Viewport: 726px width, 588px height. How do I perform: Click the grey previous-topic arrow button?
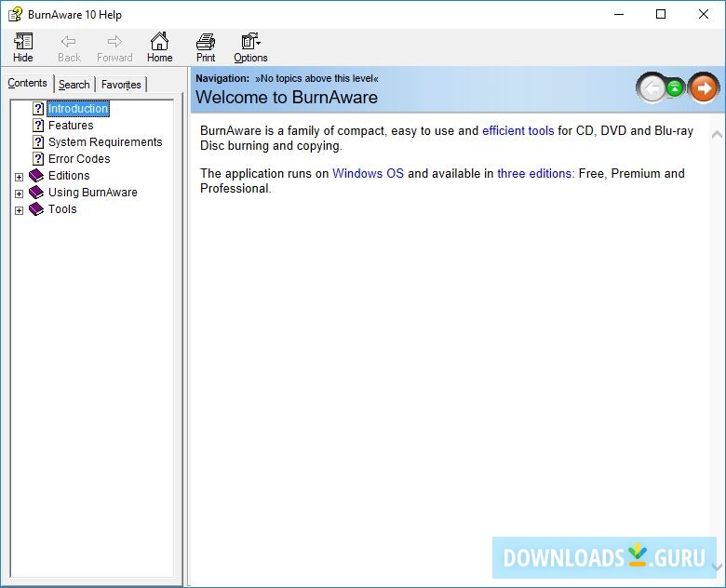tap(652, 87)
